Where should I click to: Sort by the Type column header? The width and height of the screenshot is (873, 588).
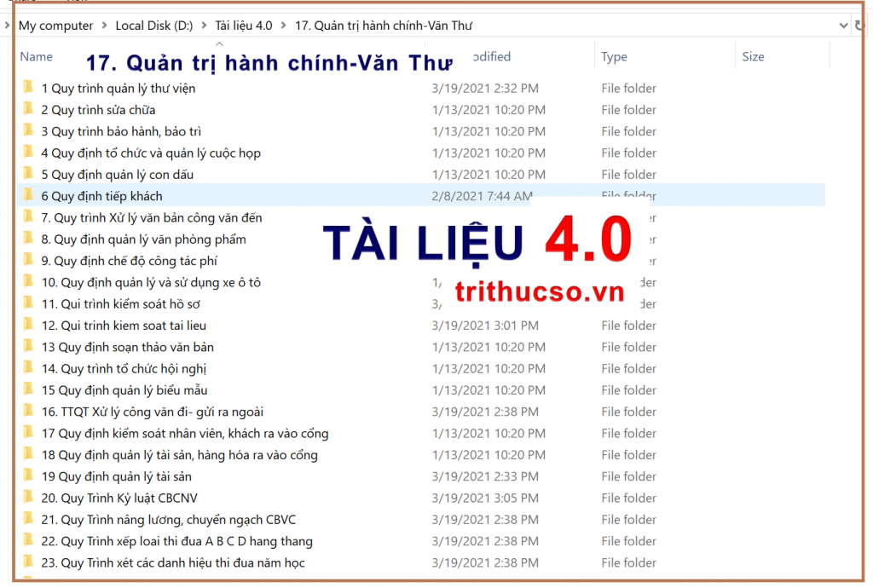point(614,56)
